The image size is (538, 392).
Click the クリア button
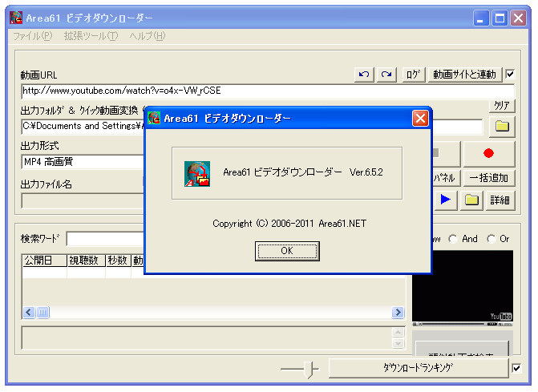point(502,106)
